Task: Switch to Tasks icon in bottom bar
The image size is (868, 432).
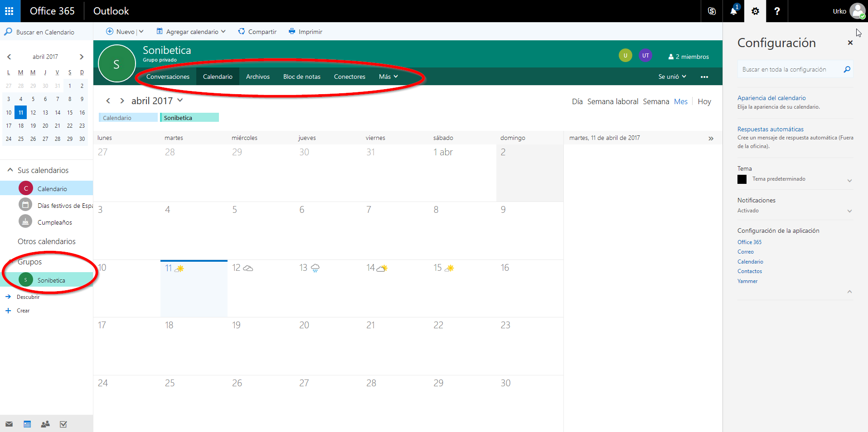Action: [x=63, y=424]
